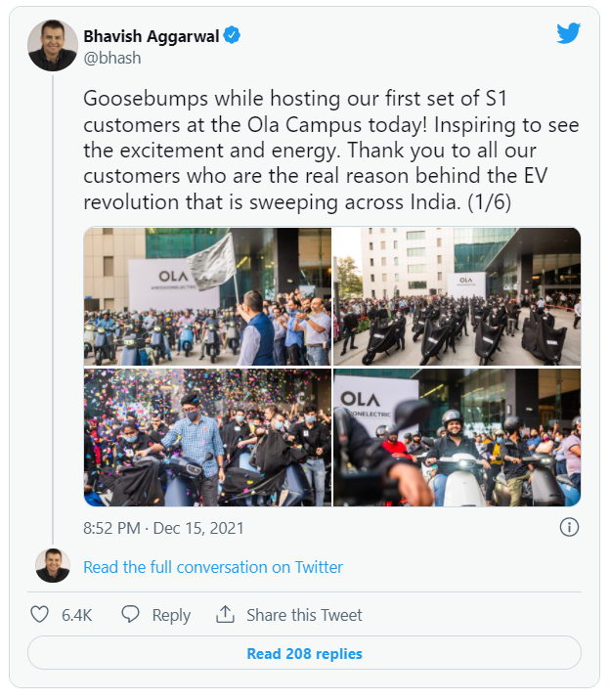Open the covered scooters photo top right
The image size is (610, 700).
pyautogui.click(x=457, y=296)
